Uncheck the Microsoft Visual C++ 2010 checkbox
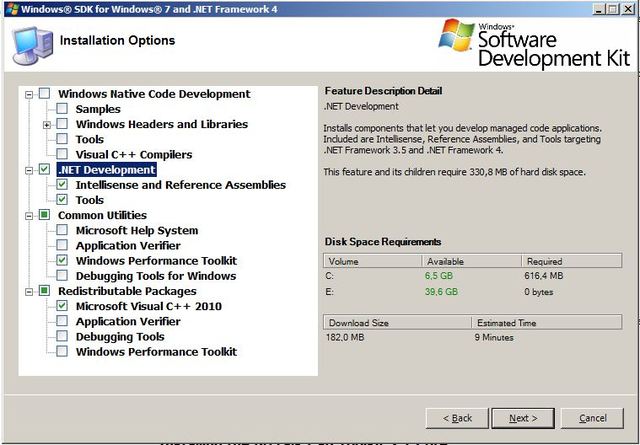This screenshot has width=640, height=445. coord(62,306)
